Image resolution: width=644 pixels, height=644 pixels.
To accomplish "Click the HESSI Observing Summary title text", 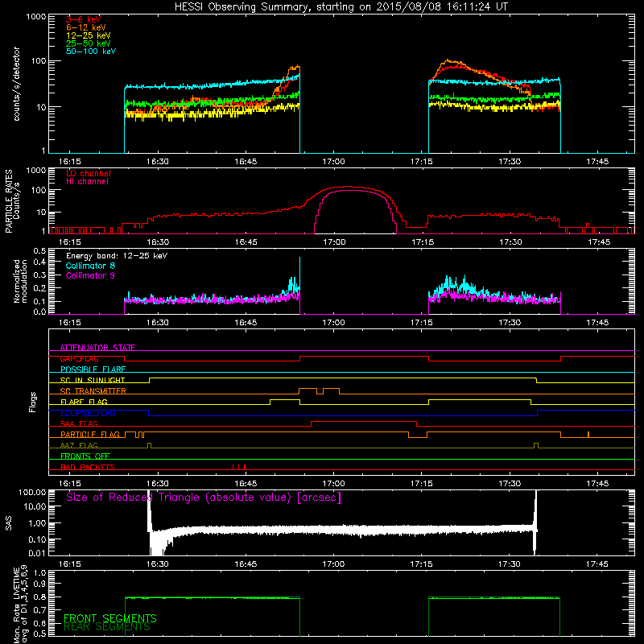I will click(341, 7).
